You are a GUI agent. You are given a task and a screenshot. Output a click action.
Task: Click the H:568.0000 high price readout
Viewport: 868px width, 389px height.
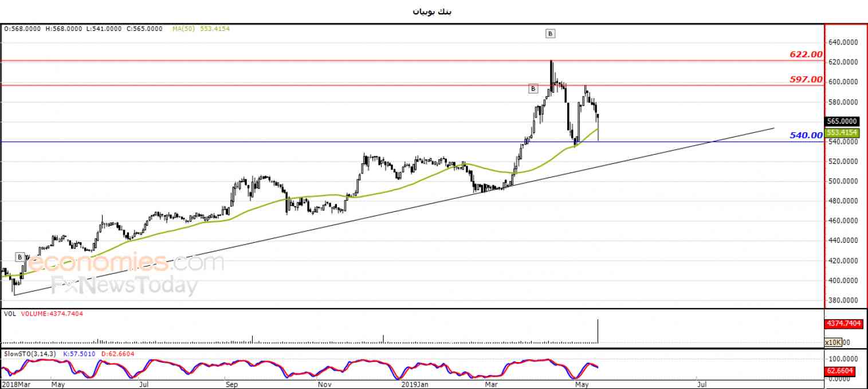64,28
